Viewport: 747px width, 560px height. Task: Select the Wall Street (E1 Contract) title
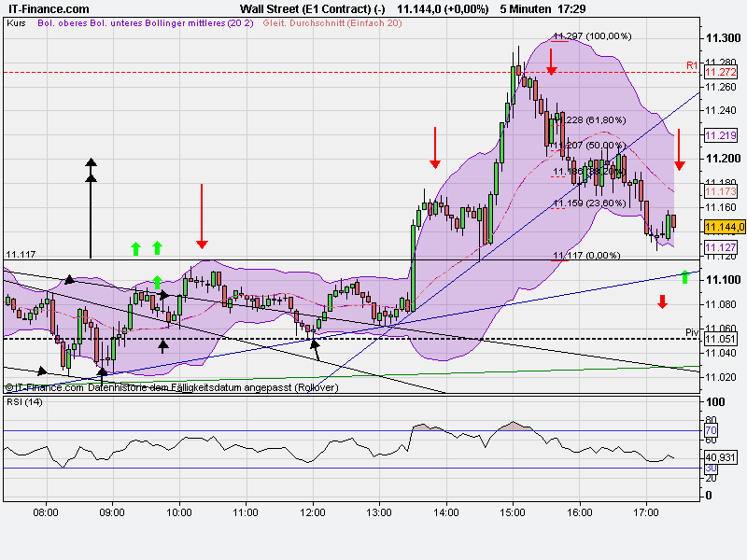(x=312, y=8)
